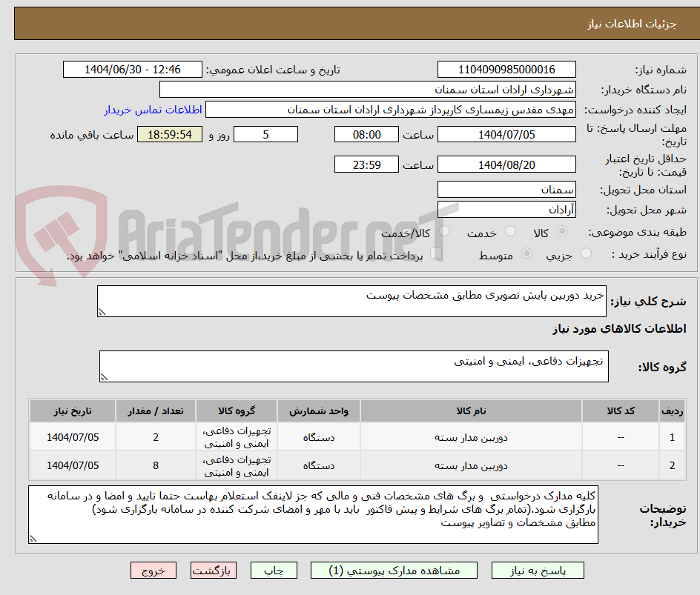Image resolution: width=700 pixels, height=595 pixels.
Task: Select the کالا/خدمت radio option
Action: pyautogui.click(x=443, y=230)
